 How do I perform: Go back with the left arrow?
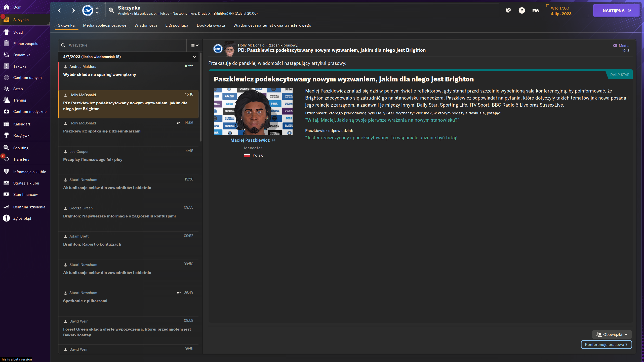coord(59,11)
